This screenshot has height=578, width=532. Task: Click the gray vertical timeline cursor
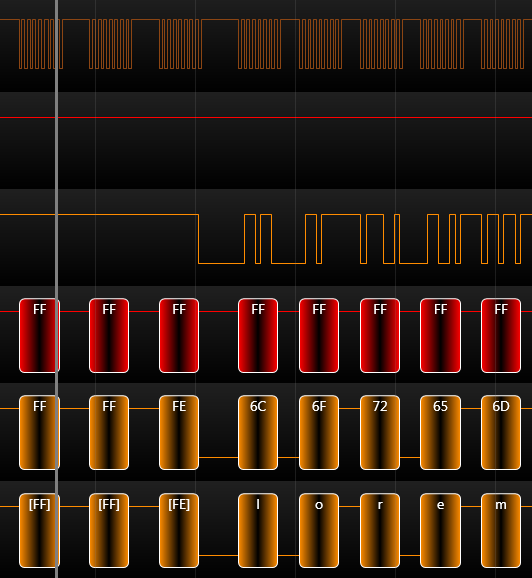pyautogui.click(x=56, y=289)
